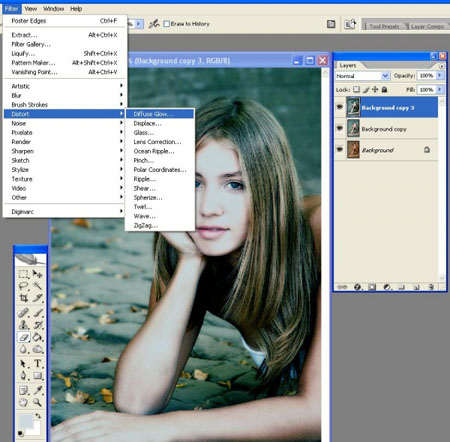Select the Lasso tool
The width and height of the screenshot is (450, 442).
point(23,286)
